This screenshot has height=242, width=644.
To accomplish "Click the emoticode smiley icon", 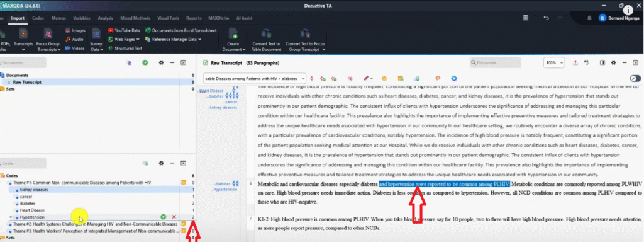I will click(384, 78).
